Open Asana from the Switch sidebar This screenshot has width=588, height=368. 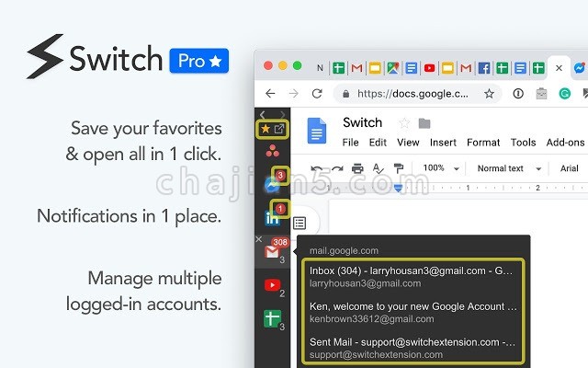(x=272, y=151)
